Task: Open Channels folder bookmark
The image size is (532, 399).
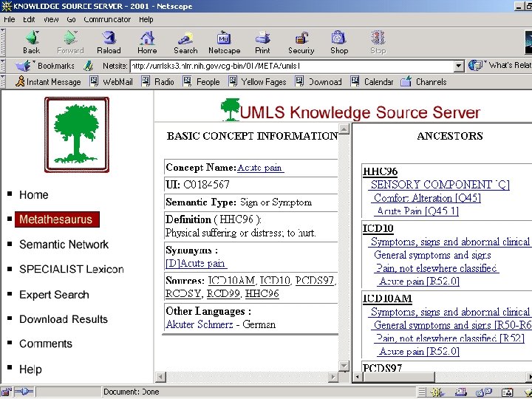Action: (x=424, y=82)
